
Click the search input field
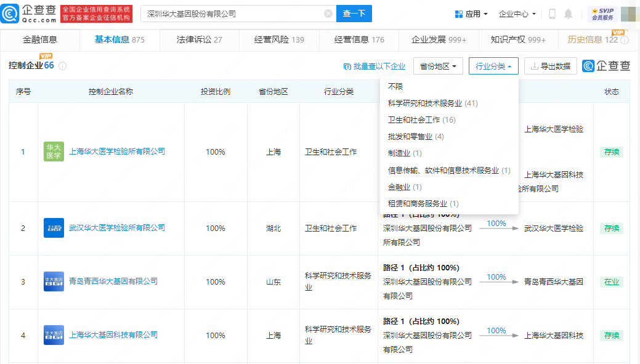point(238,14)
